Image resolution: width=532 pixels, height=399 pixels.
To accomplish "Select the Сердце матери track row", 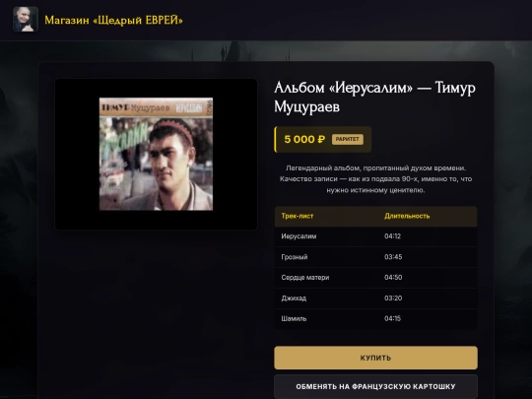I will tap(375, 278).
